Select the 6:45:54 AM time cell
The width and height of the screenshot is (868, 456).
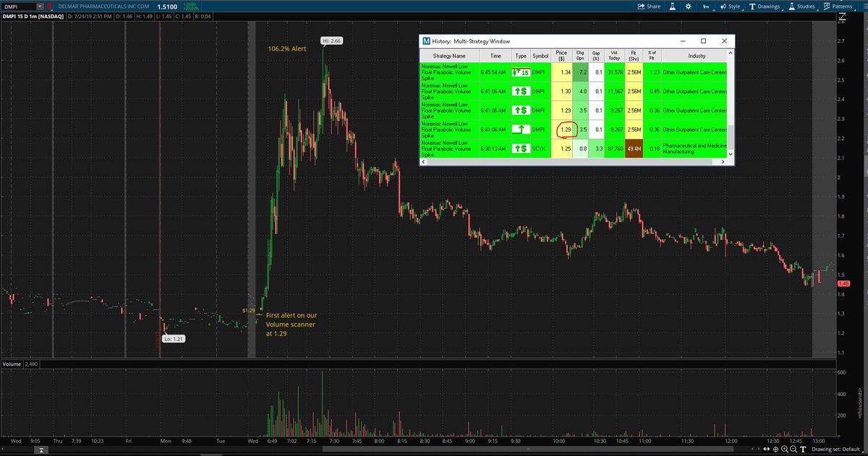click(495, 72)
